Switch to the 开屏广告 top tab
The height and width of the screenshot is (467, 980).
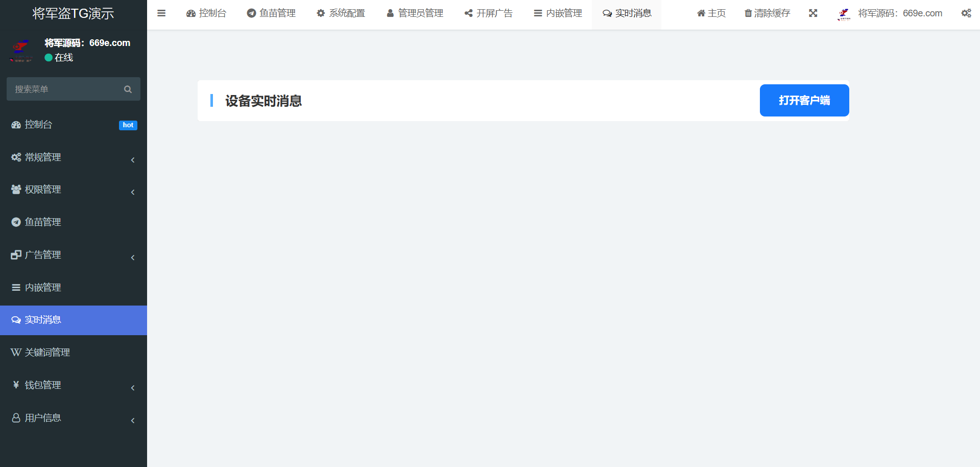click(488, 13)
